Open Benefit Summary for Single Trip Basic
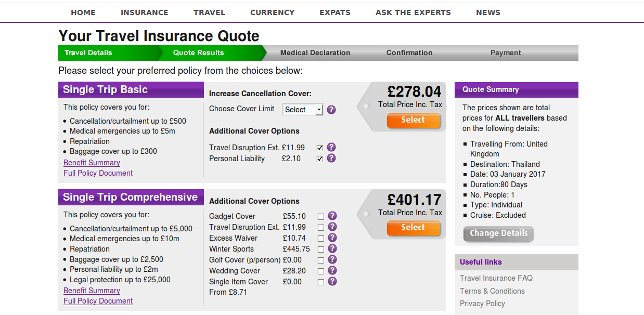Image resolution: width=644 pixels, height=315 pixels. (92, 163)
